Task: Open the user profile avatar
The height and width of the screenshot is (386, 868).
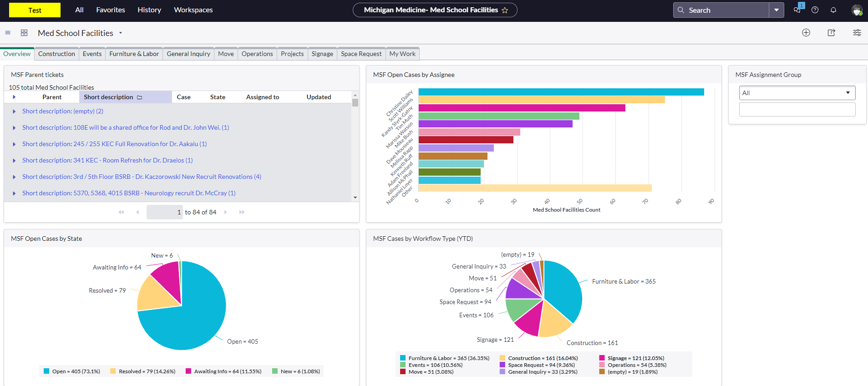Action: 857,10
